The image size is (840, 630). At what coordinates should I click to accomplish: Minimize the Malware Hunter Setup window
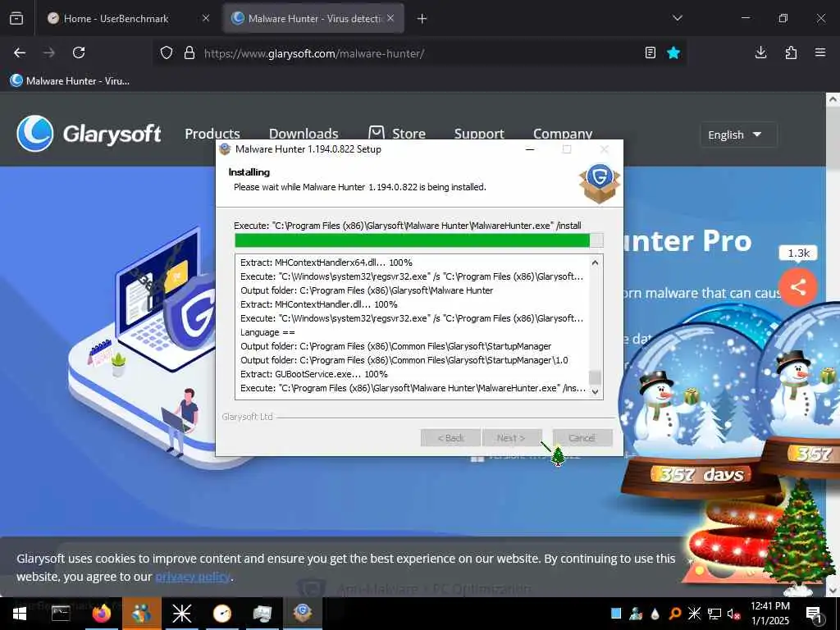coord(530,149)
